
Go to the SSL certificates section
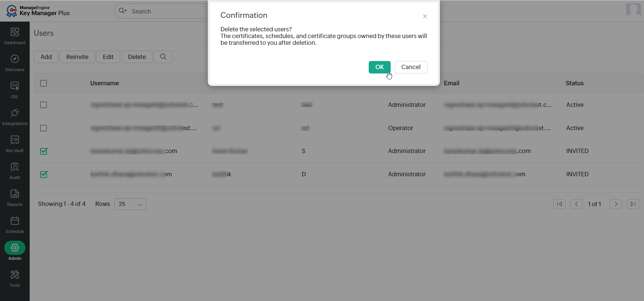[15, 90]
